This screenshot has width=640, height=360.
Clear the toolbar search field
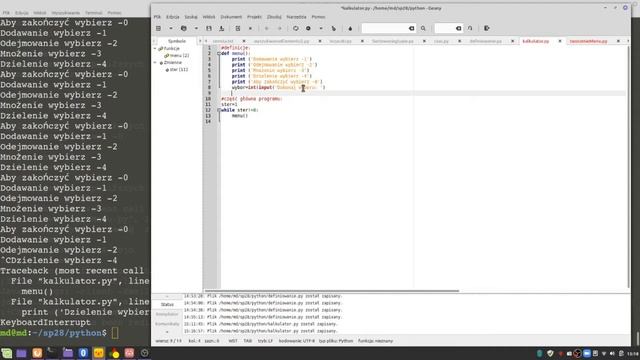pos(411,29)
